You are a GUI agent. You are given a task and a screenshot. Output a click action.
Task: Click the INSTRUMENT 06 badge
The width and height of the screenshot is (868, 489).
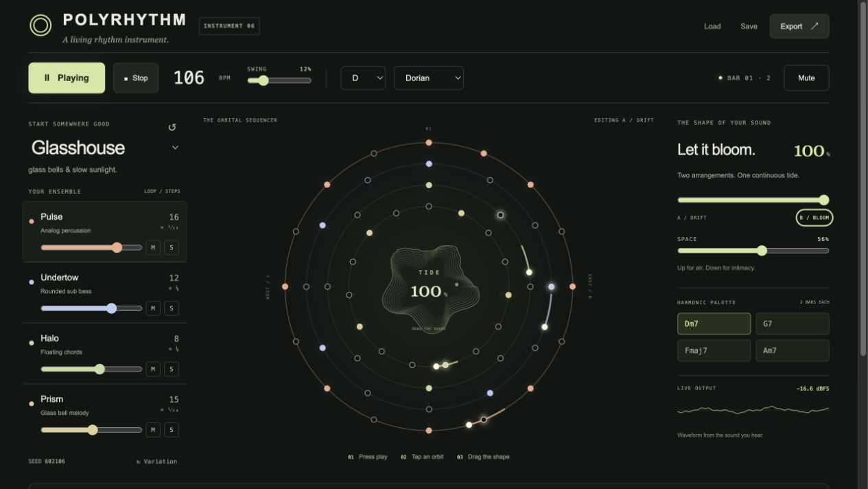pos(229,26)
